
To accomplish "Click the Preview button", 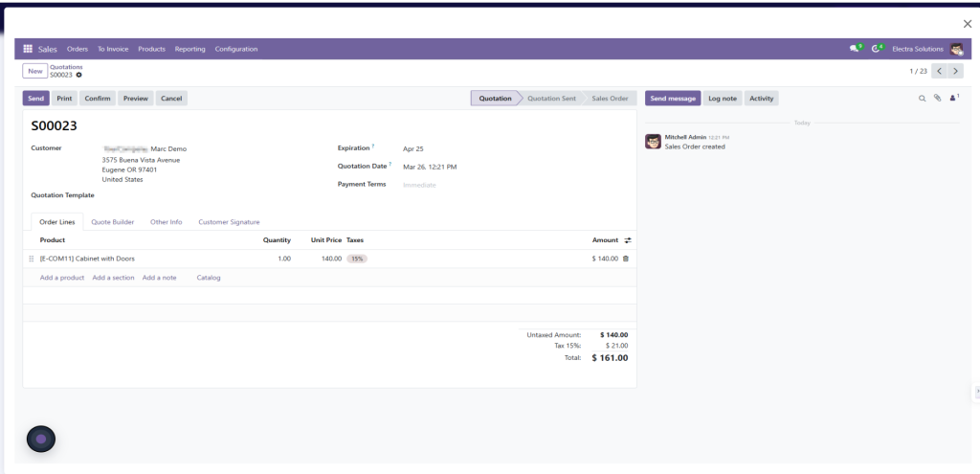I will point(136,99).
